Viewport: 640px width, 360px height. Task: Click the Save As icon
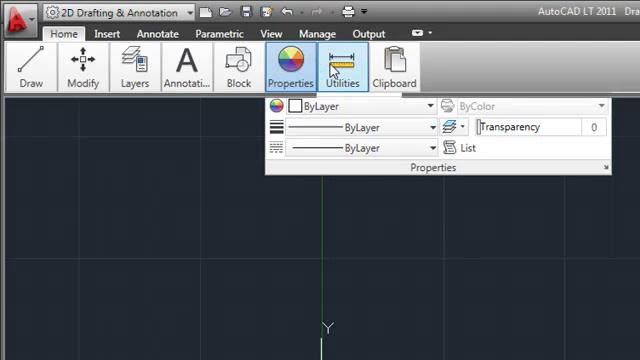267,12
